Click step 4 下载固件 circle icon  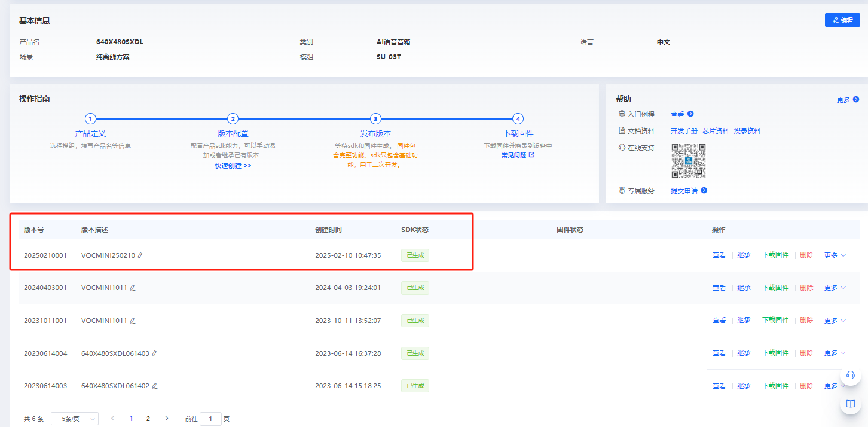click(518, 119)
